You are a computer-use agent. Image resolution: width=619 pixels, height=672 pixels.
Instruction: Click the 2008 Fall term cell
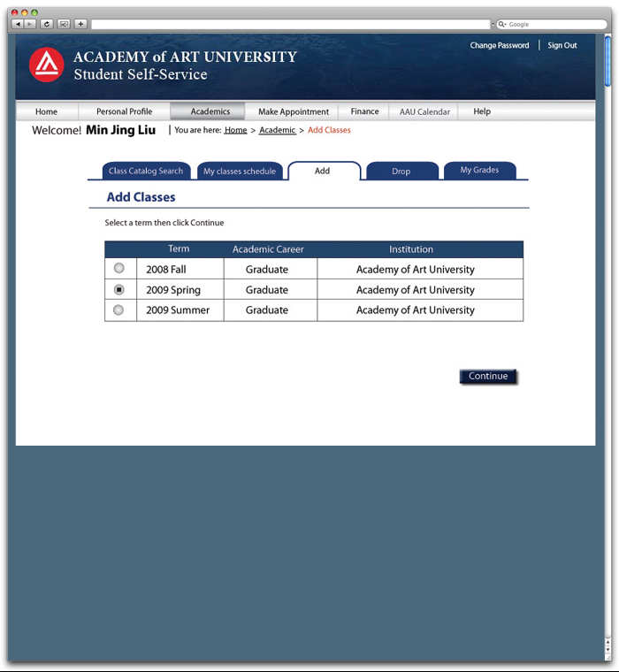(x=180, y=269)
